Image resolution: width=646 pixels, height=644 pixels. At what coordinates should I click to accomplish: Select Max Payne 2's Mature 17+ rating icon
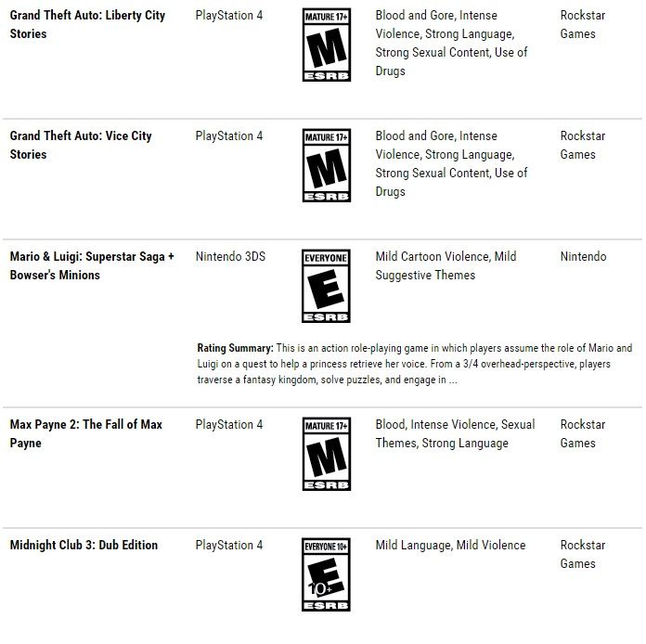click(x=326, y=454)
